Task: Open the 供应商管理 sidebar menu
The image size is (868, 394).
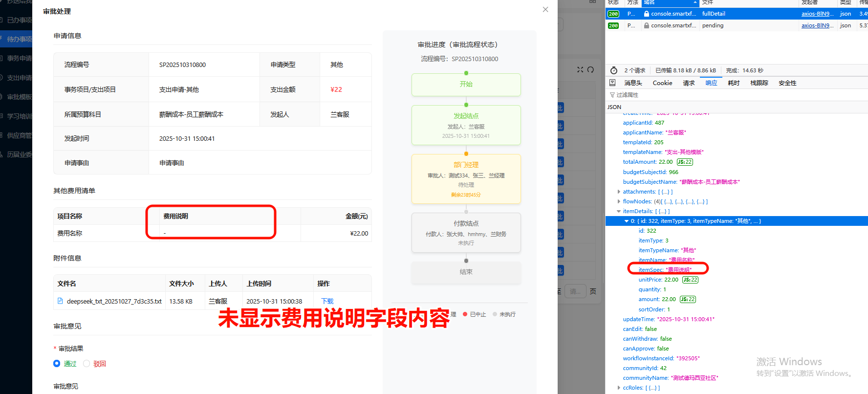Action: [16, 135]
